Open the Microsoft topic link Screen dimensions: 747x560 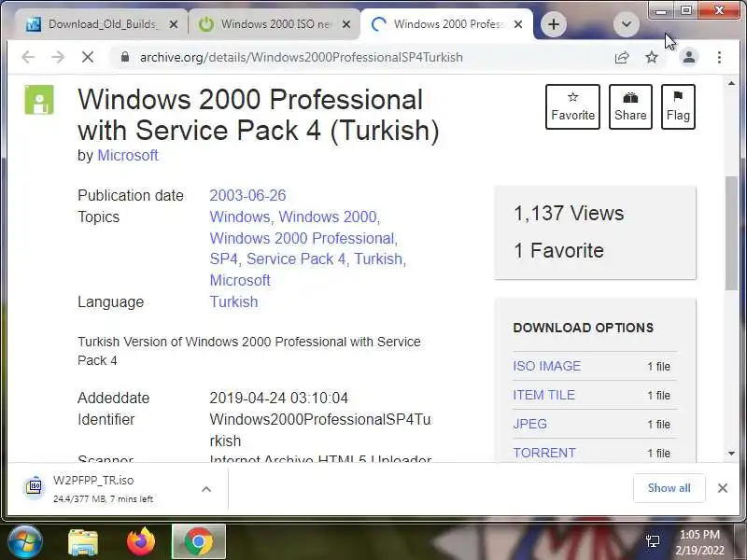[x=240, y=281]
